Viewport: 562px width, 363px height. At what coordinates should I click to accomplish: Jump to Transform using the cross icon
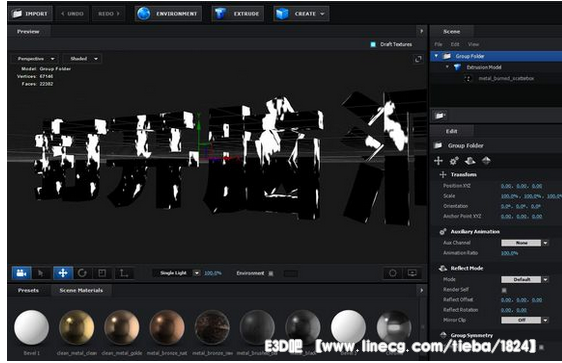[x=438, y=161]
